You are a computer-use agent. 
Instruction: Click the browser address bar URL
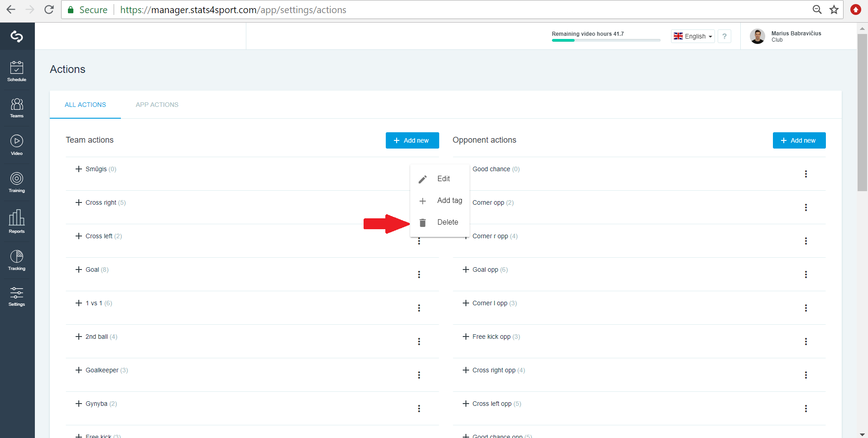coord(233,10)
